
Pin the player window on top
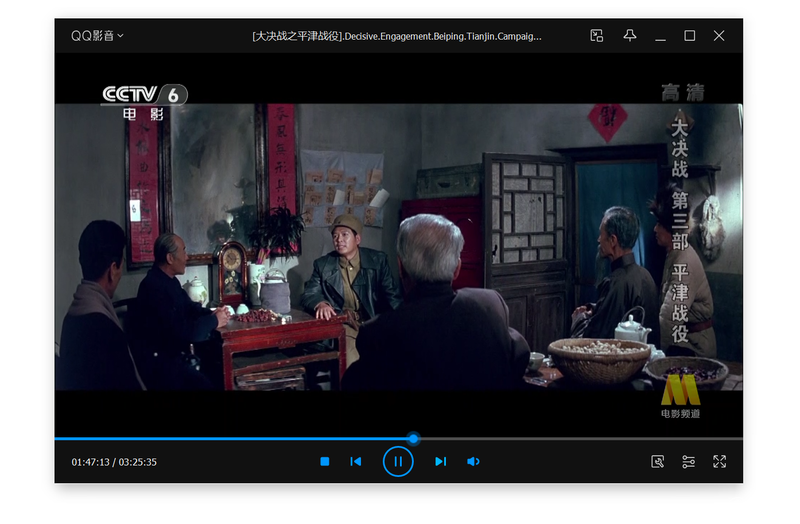point(630,36)
